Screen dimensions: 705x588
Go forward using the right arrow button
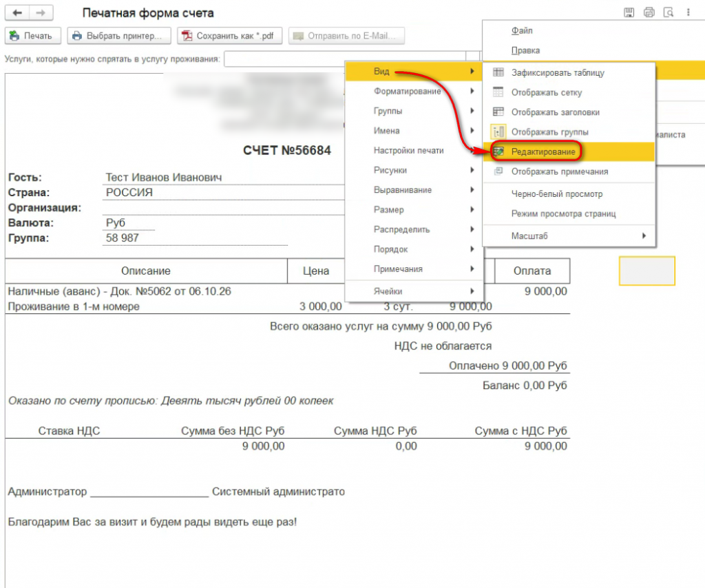(x=41, y=12)
